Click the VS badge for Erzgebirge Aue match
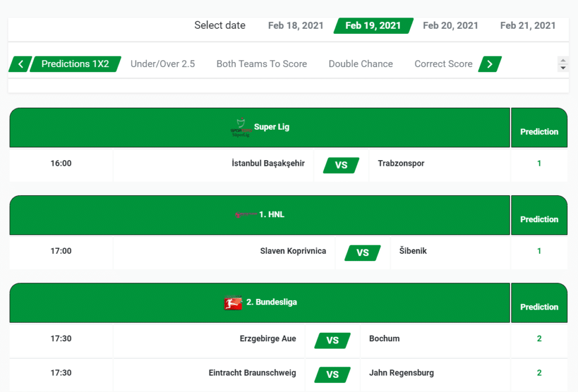 point(332,340)
